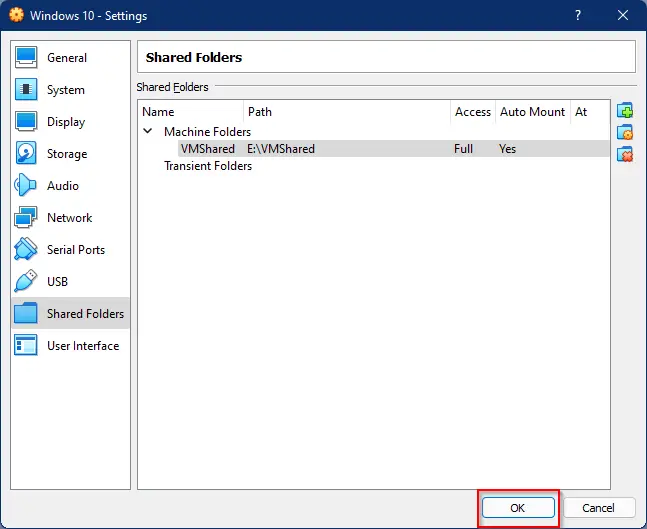This screenshot has height=529, width=647.
Task: Add a new shared folder with plus icon
Action: (x=625, y=111)
